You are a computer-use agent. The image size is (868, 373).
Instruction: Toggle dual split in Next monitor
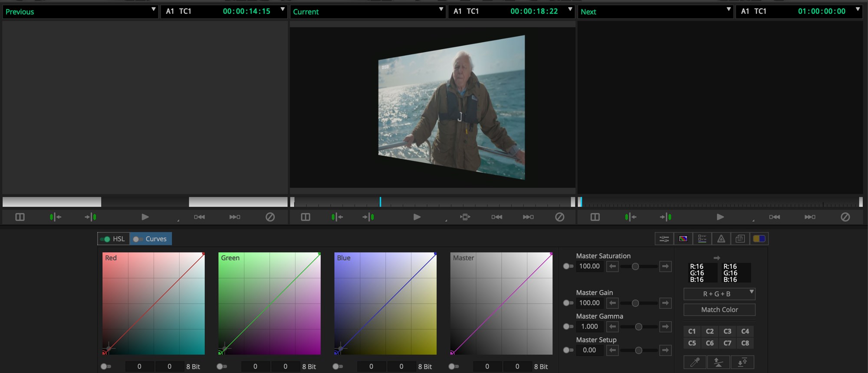tap(595, 217)
